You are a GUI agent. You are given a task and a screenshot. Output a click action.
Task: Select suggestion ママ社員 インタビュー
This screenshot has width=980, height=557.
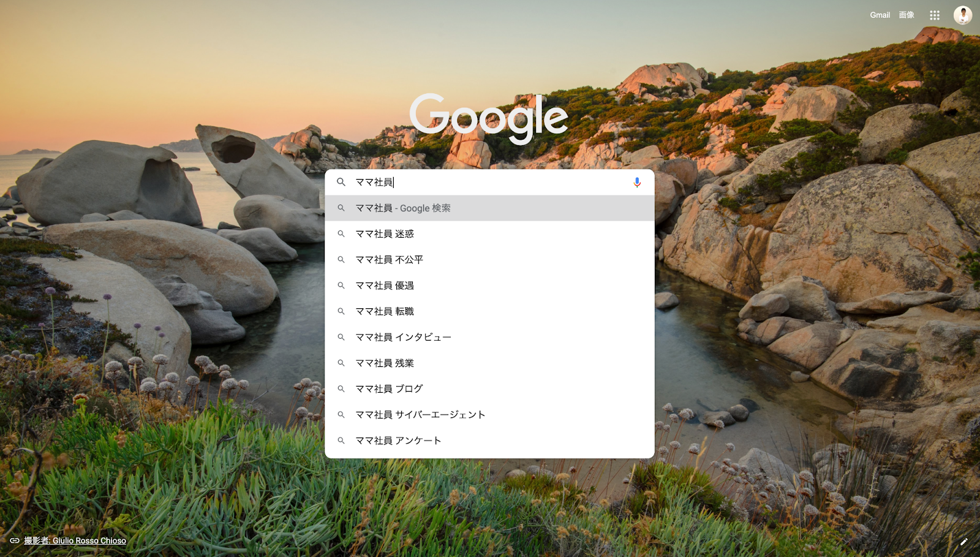(489, 337)
